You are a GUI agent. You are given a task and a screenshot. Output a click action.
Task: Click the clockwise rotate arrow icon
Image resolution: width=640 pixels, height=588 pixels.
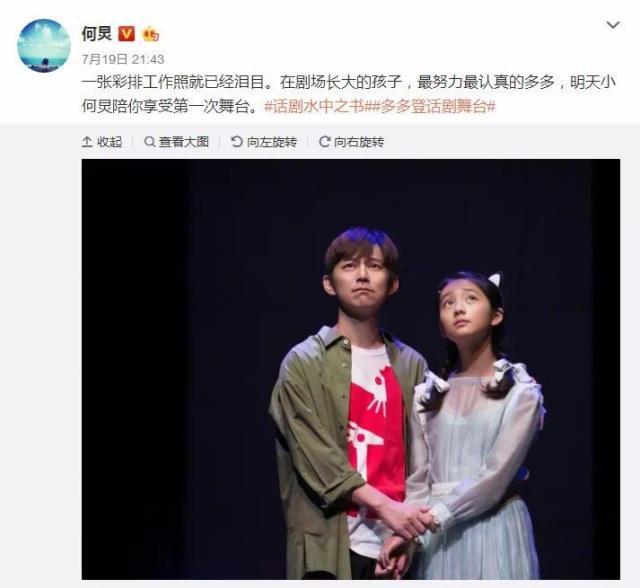point(324,142)
